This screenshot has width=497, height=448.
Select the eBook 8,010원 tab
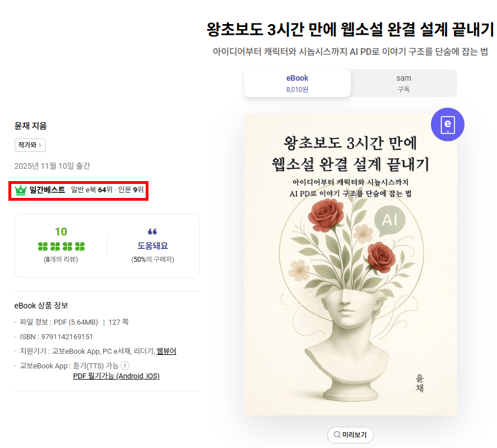pyautogui.click(x=297, y=83)
